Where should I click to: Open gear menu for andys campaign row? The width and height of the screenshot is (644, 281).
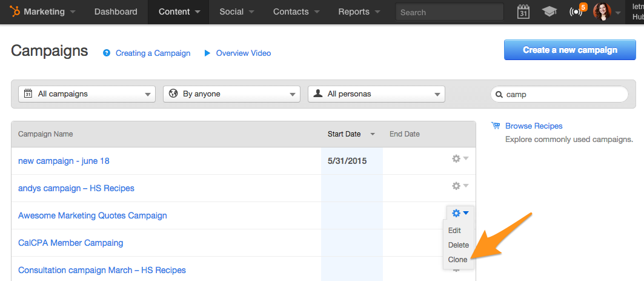pos(460,186)
